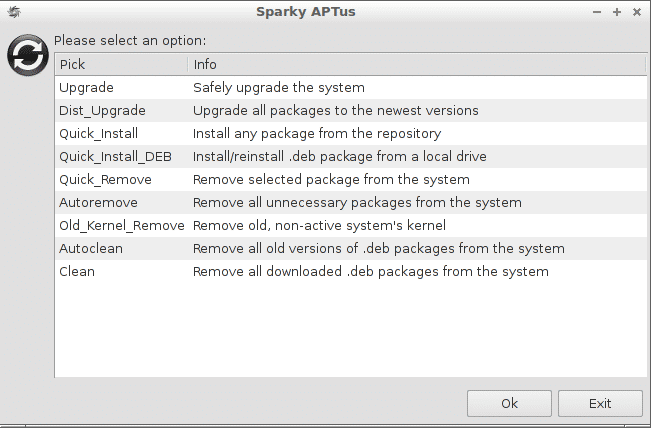Click the Ok button
This screenshot has height=428, width=651.
click(509, 403)
